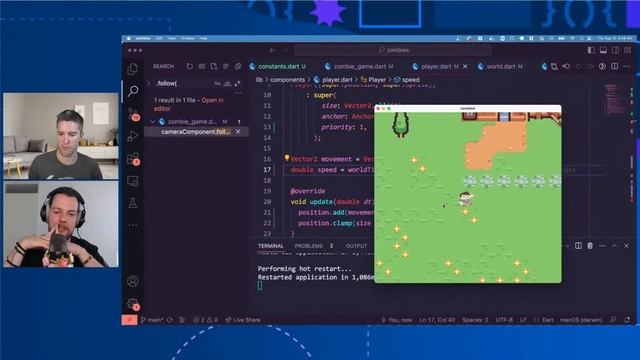Toggle the bottom panel layout icon

[603, 50]
